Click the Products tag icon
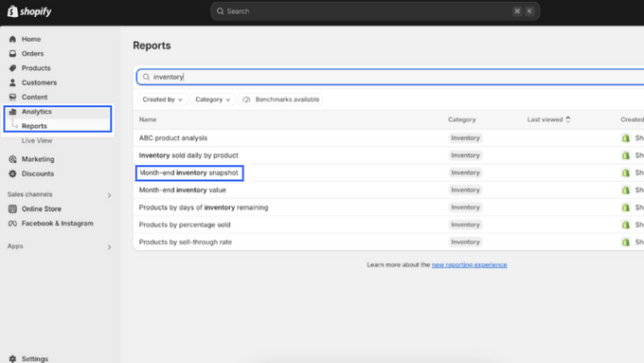Viewport: 644px width, 363px height. (x=12, y=68)
